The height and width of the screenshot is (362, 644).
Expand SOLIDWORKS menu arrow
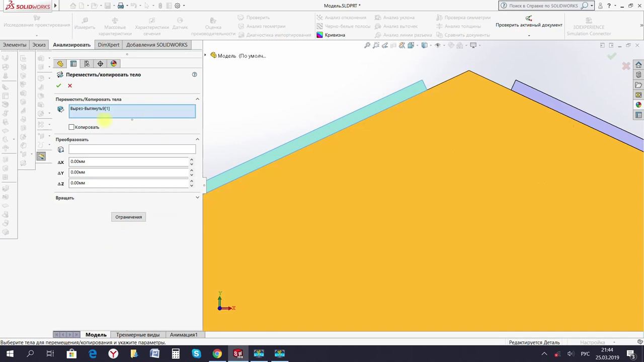click(x=55, y=6)
